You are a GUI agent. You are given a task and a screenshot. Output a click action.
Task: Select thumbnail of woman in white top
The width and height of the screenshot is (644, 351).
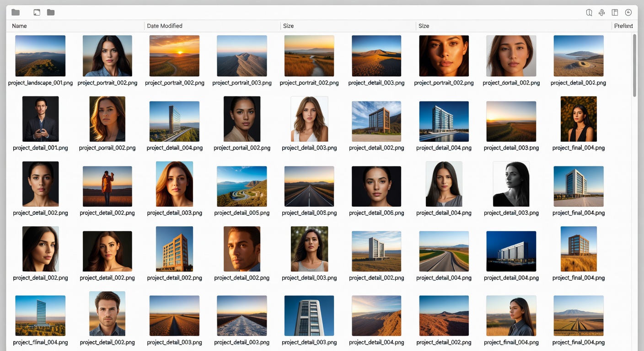click(x=309, y=119)
